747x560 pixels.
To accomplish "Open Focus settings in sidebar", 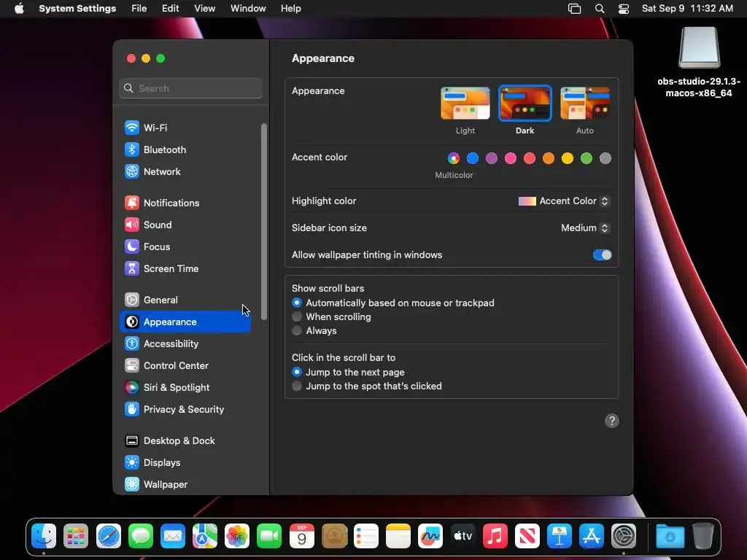I will coord(185,246).
